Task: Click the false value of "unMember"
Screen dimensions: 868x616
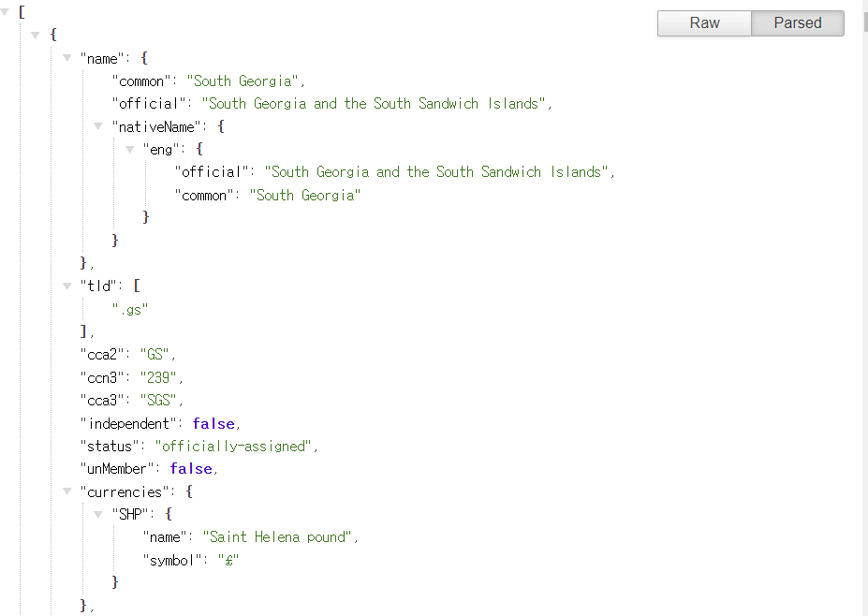Action: [x=191, y=469]
